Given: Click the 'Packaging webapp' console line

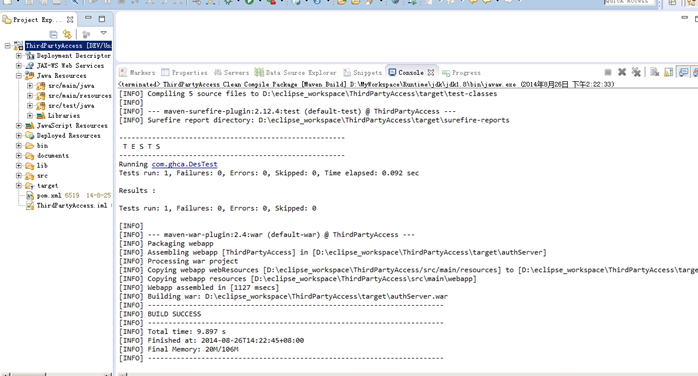Looking at the screenshot, I should (180, 243).
